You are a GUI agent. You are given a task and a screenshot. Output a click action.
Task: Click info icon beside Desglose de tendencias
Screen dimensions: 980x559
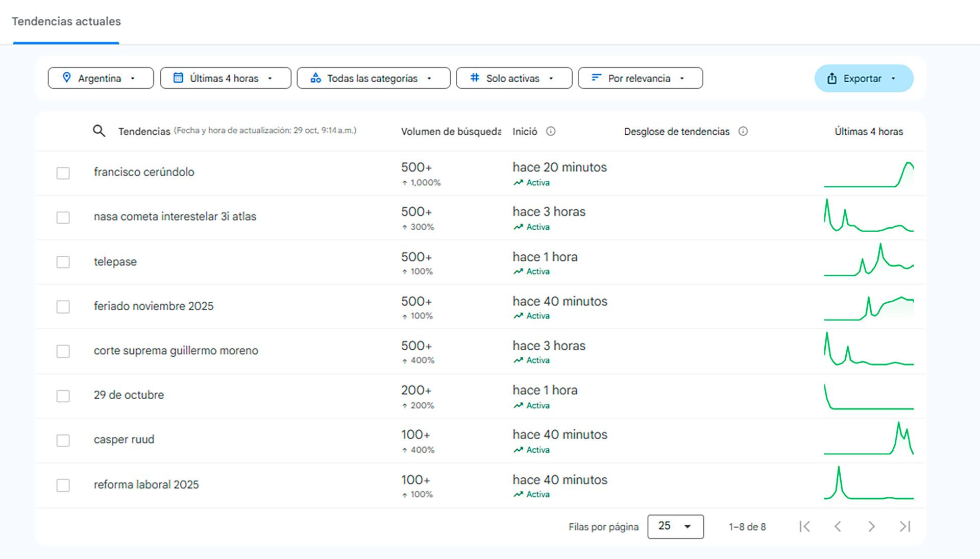[x=743, y=131]
